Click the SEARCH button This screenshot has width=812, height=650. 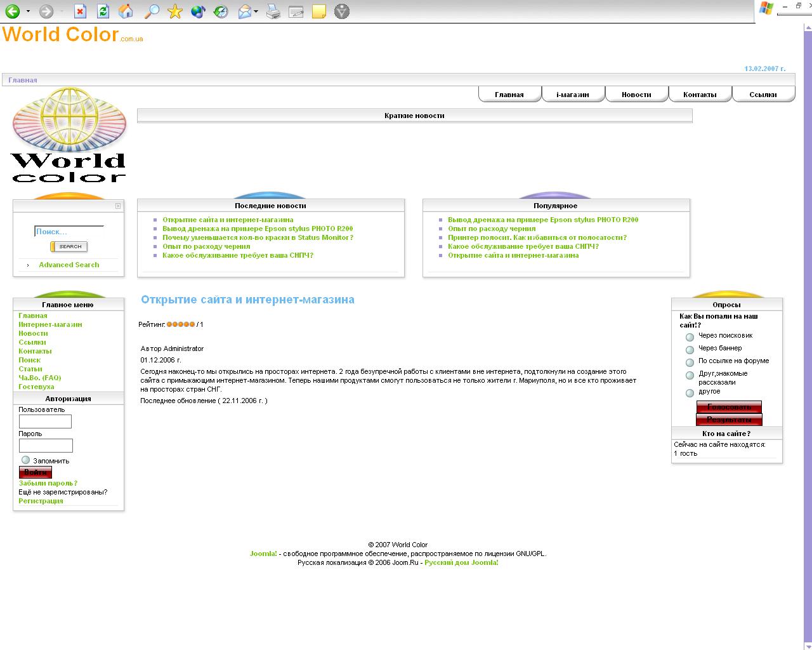pyautogui.click(x=69, y=246)
